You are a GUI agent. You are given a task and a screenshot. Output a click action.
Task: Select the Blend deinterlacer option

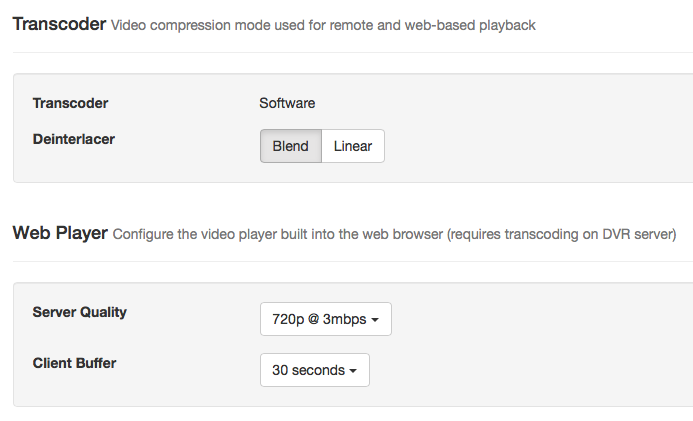coord(290,146)
